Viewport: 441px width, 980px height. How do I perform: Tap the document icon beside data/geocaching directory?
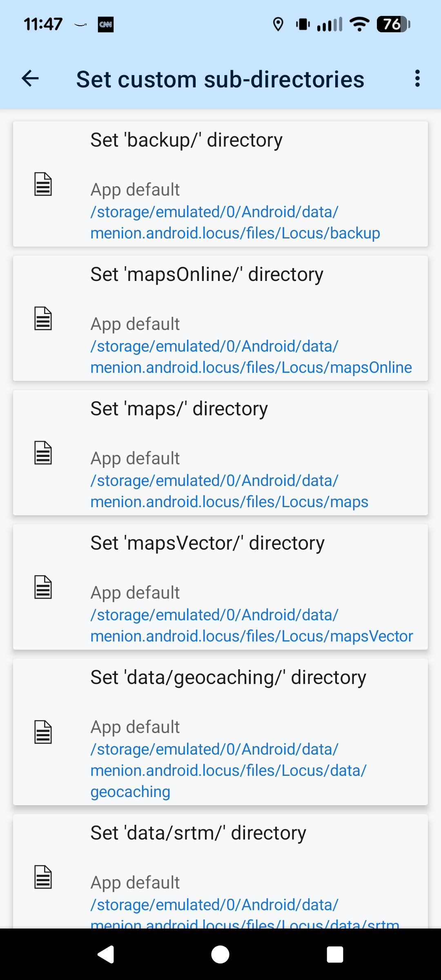43,732
